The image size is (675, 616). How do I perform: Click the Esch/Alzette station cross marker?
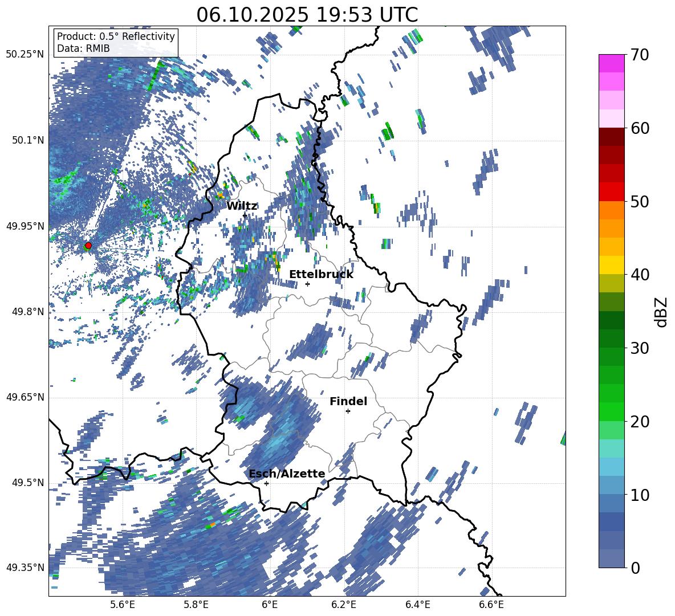(266, 483)
